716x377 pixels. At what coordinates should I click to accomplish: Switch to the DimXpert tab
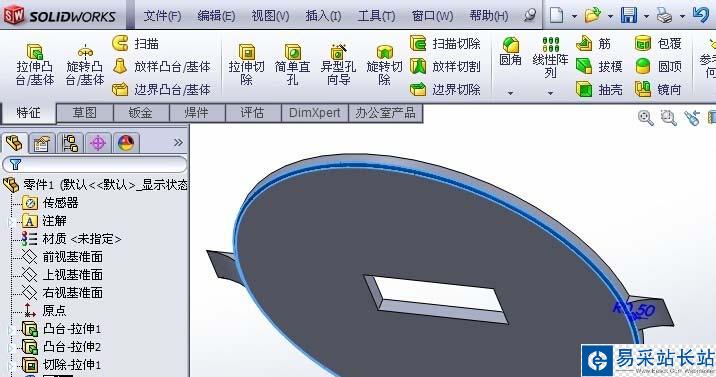(315, 113)
